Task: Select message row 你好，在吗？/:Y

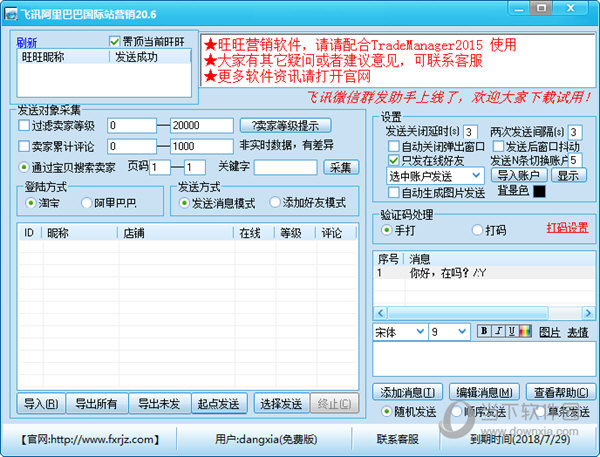Action: (x=484, y=273)
